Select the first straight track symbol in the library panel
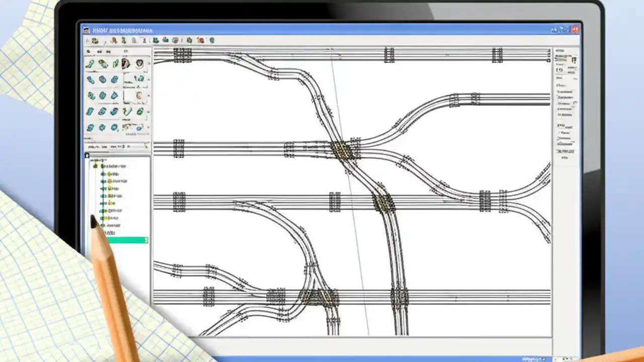This screenshot has width=644, height=362. click(91, 63)
